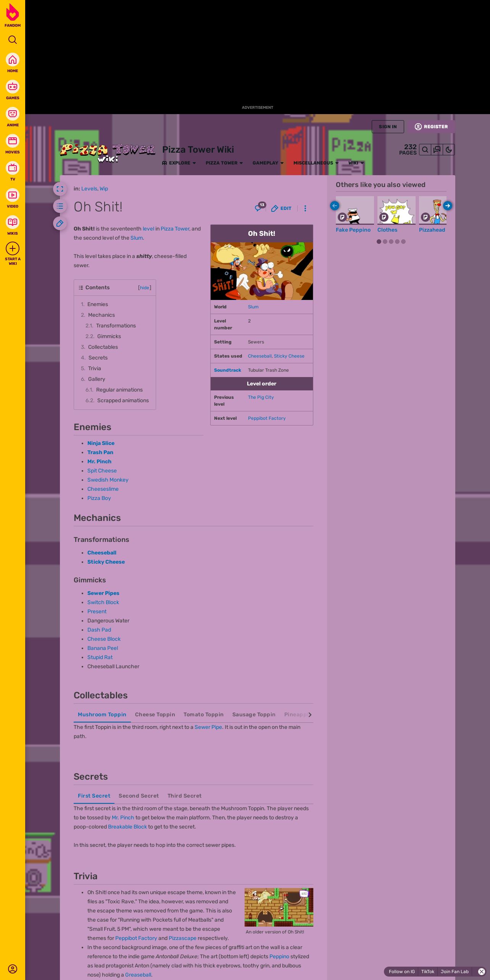Select the Mushroom Toppin tab
The image size is (490, 980).
click(102, 714)
